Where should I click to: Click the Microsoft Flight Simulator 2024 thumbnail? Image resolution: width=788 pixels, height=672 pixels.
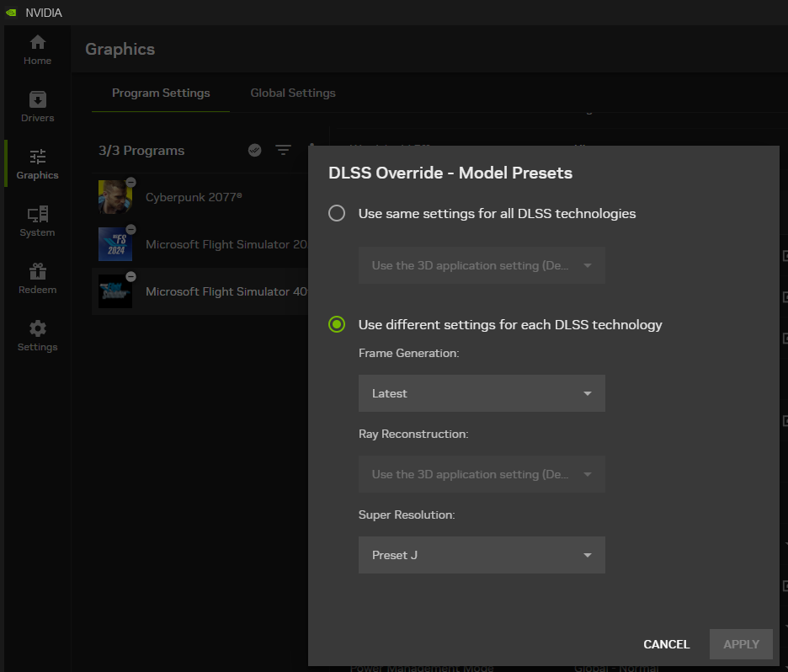(115, 244)
